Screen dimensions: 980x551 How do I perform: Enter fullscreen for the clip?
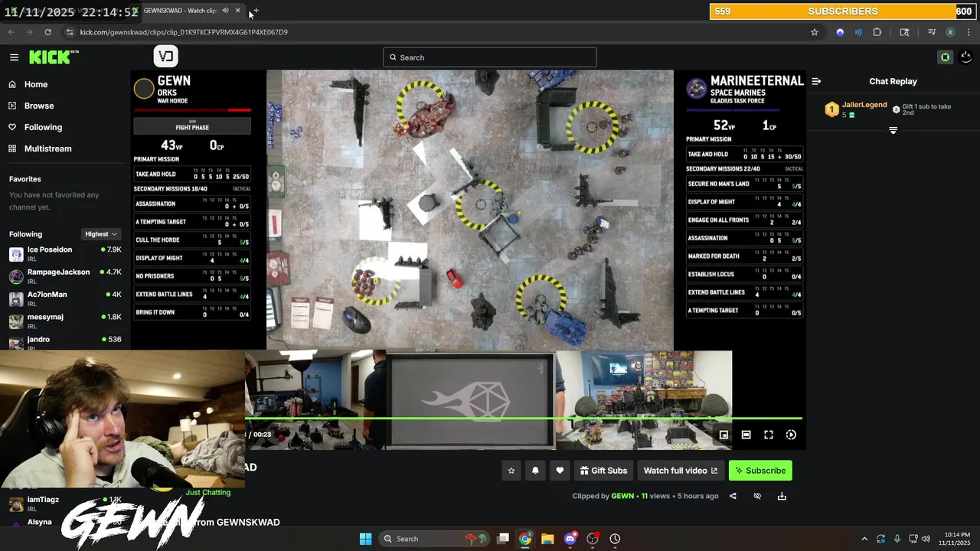pyautogui.click(x=769, y=435)
